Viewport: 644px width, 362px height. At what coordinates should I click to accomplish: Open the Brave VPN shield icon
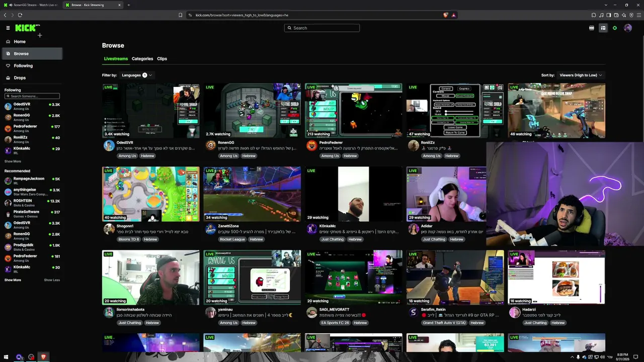631,15
